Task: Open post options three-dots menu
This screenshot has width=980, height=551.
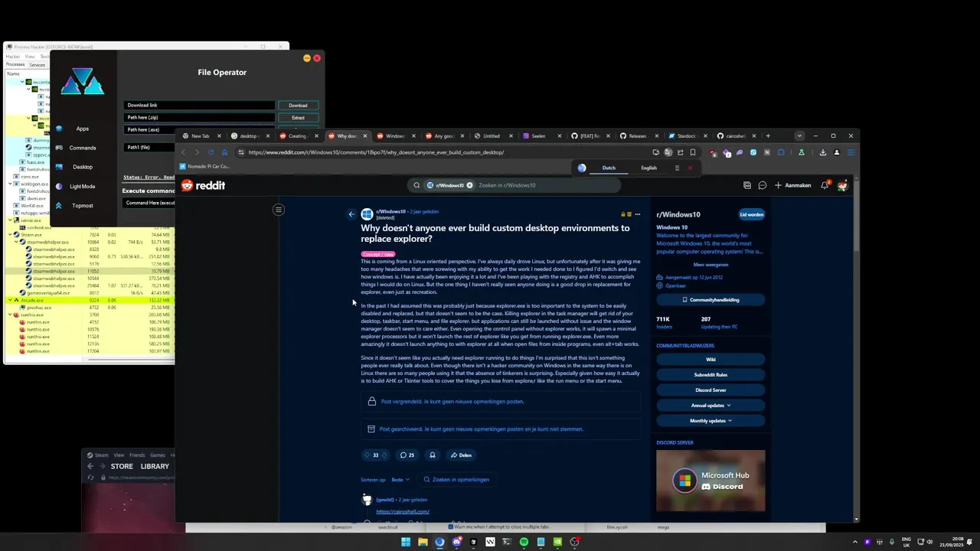Action: tap(637, 214)
